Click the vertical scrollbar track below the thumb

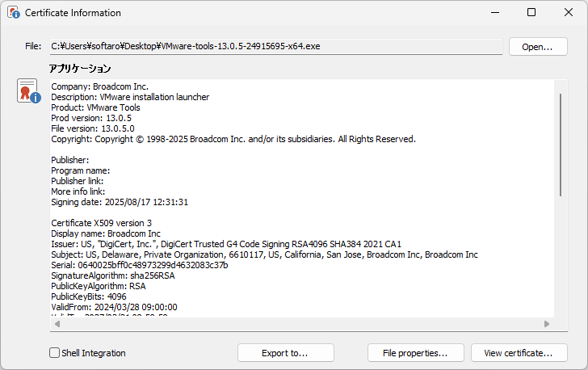(560, 259)
